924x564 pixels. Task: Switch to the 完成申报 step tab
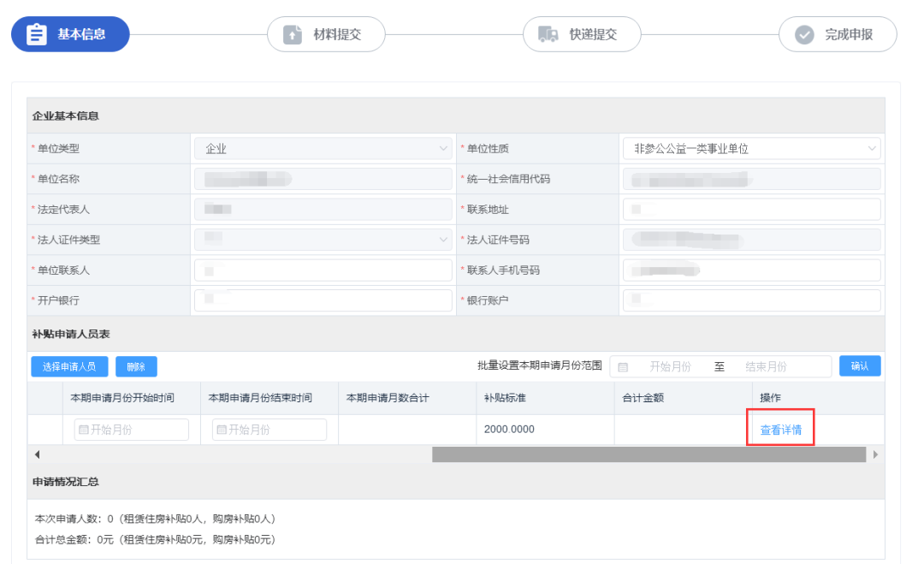coord(837,34)
